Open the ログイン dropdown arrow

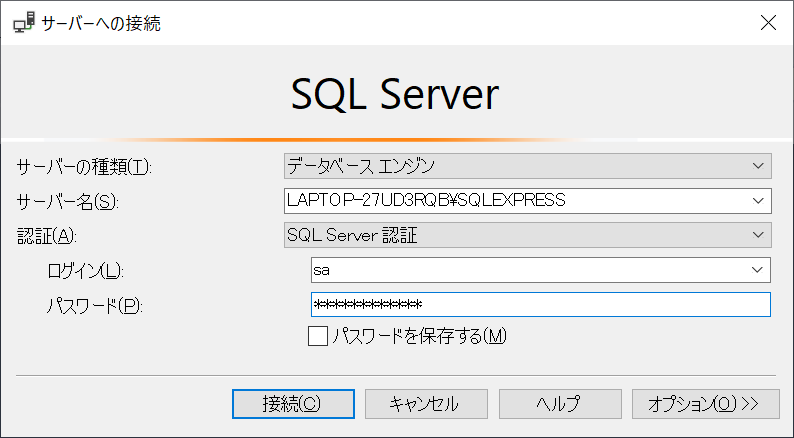pyautogui.click(x=757, y=270)
